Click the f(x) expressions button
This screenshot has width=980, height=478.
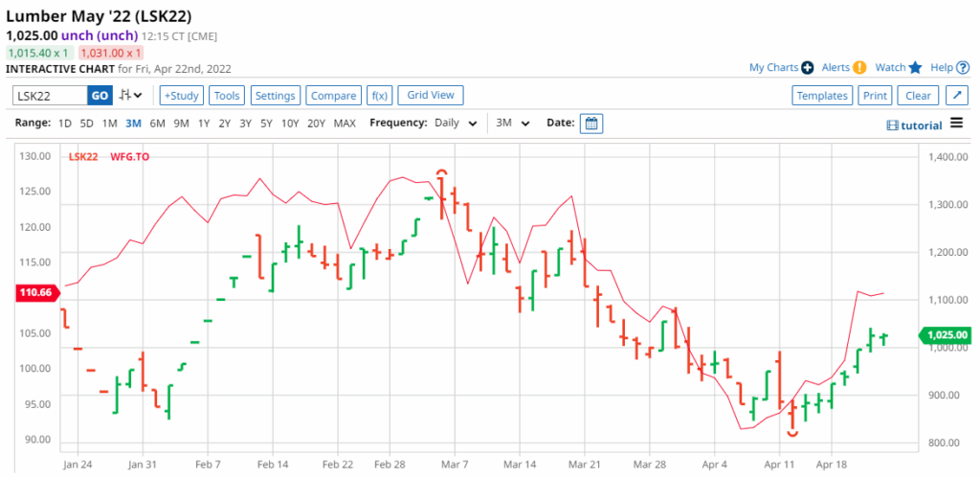tap(380, 95)
